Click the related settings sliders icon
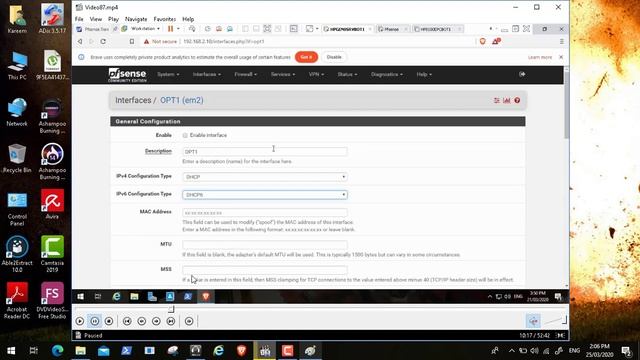 497,100
